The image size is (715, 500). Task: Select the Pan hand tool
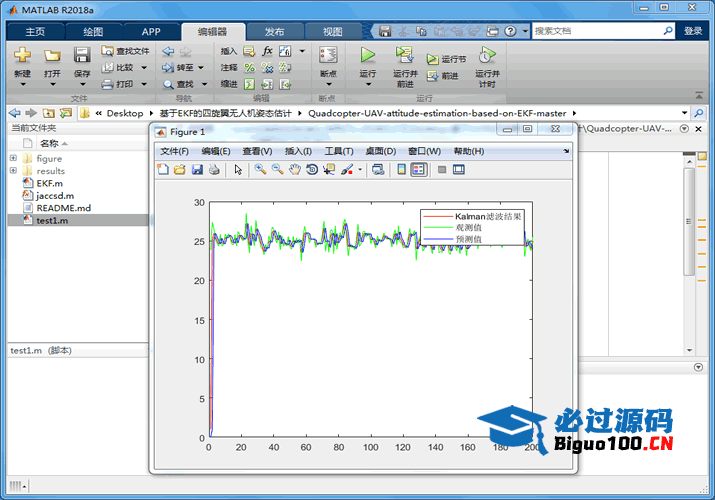[x=295, y=170]
